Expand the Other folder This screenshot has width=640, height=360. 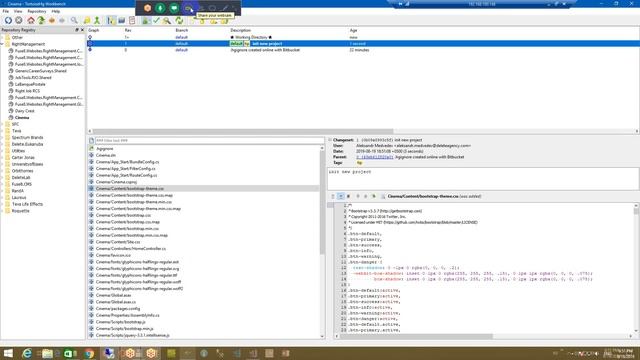(2, 38)
